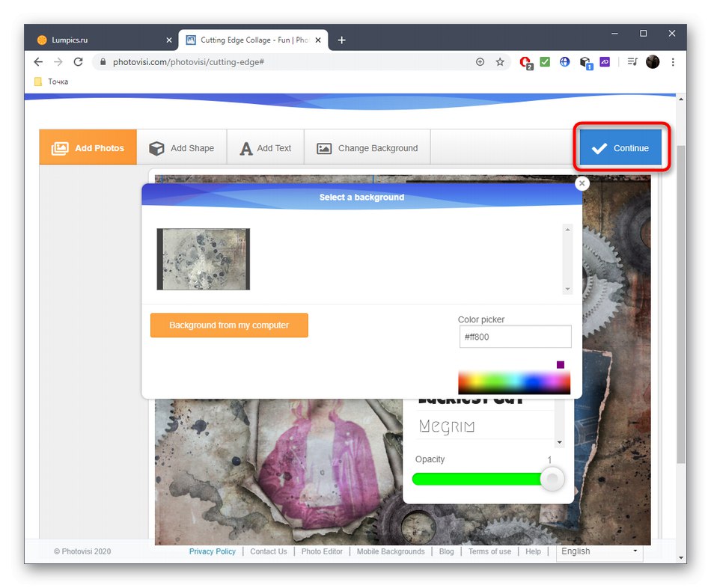Click the address bar URL
Viewport: 711px width, 588px height.
[x=188, y=62]
